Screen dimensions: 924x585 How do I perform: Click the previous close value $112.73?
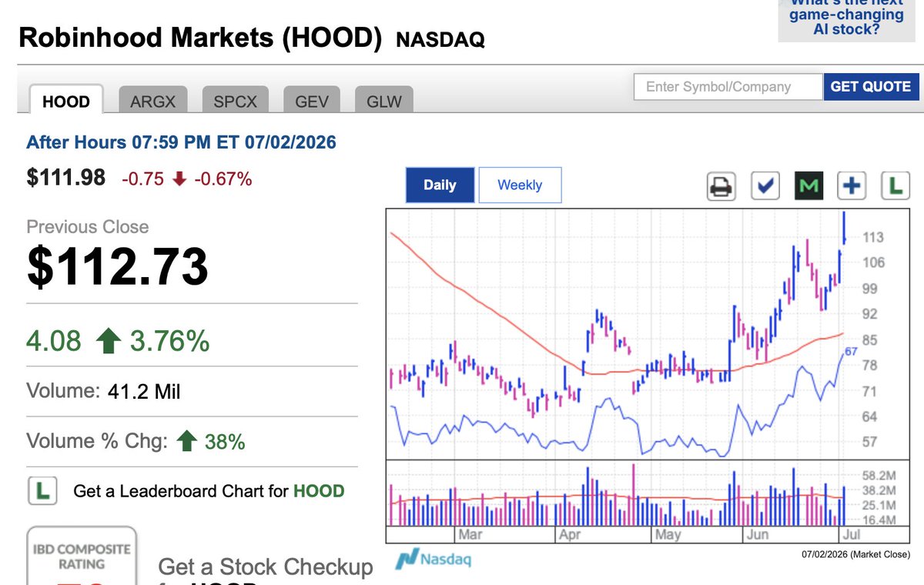tap(117, 266)
